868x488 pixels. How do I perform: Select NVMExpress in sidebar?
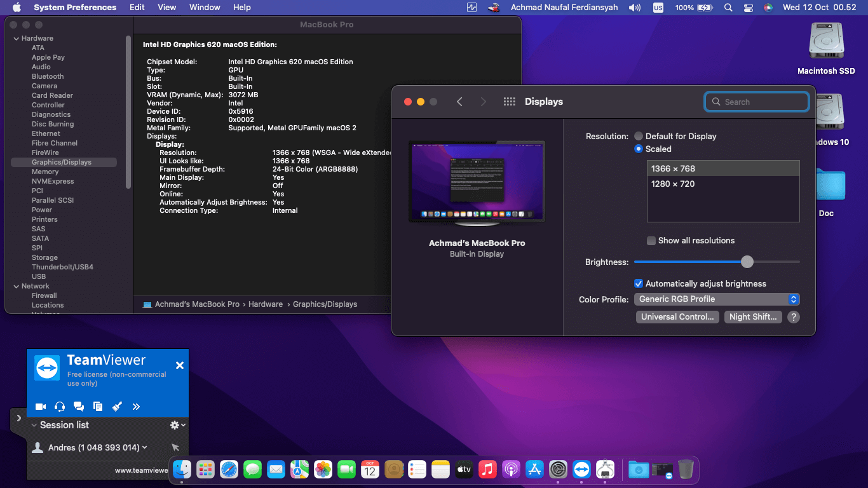click(53, 181)
